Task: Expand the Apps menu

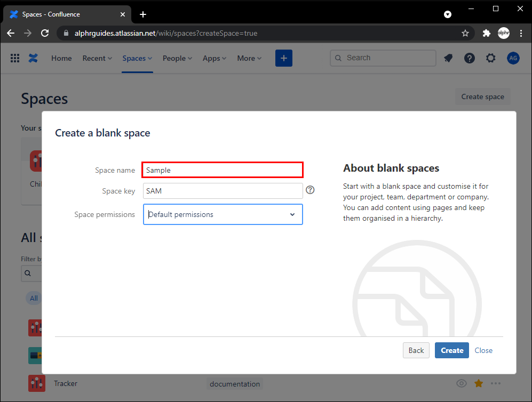Action: coord(215,58)
